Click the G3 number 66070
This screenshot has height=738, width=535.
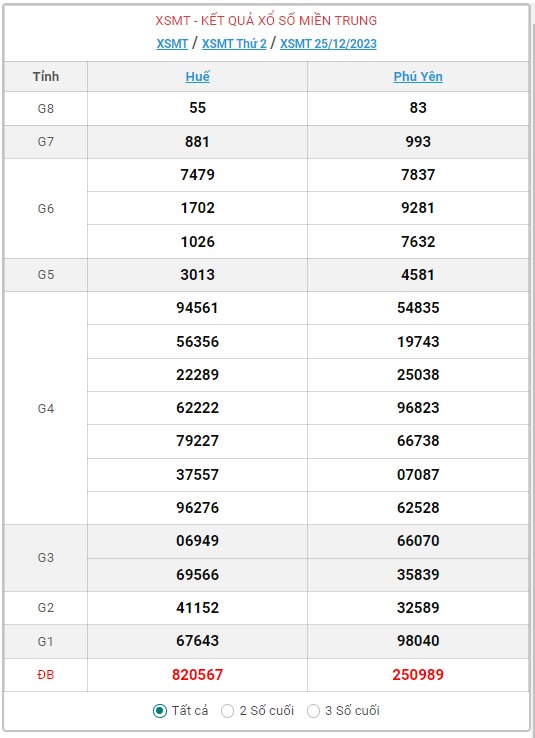click(x=418, y=540)
